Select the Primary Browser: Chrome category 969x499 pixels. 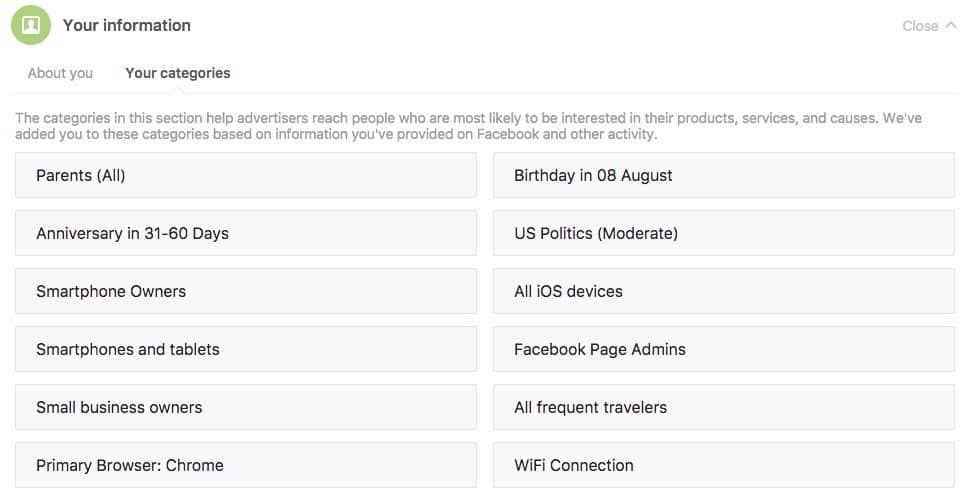pos(246,465)
